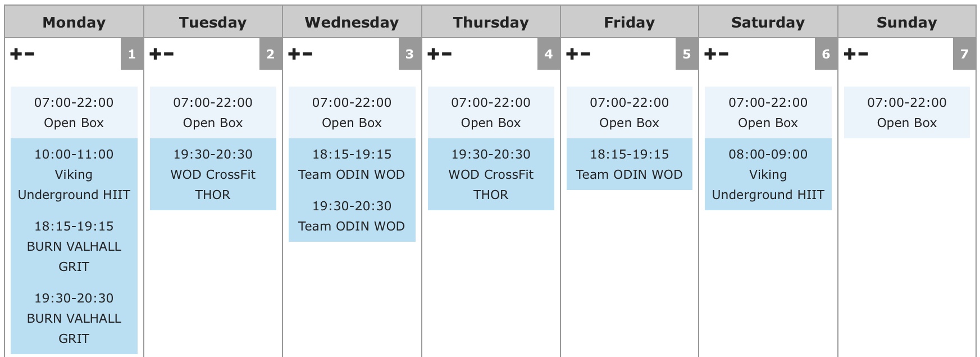Open Wednesday 19:30 Team ODIN WOD entry
Viewport: 980px width, 357px height.
[352, 216]
